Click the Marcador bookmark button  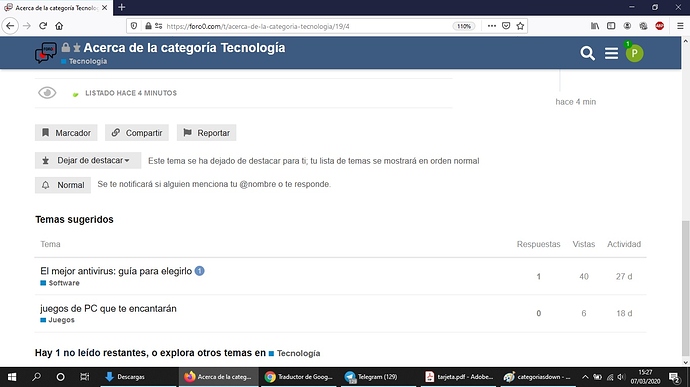coord(66,133)
